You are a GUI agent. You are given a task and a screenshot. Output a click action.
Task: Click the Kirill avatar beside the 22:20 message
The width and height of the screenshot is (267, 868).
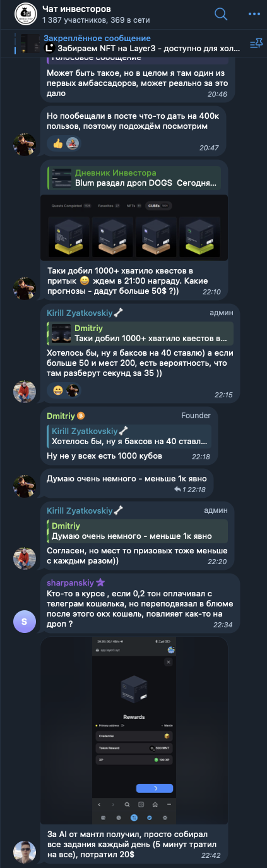click(x=24, y=558)
